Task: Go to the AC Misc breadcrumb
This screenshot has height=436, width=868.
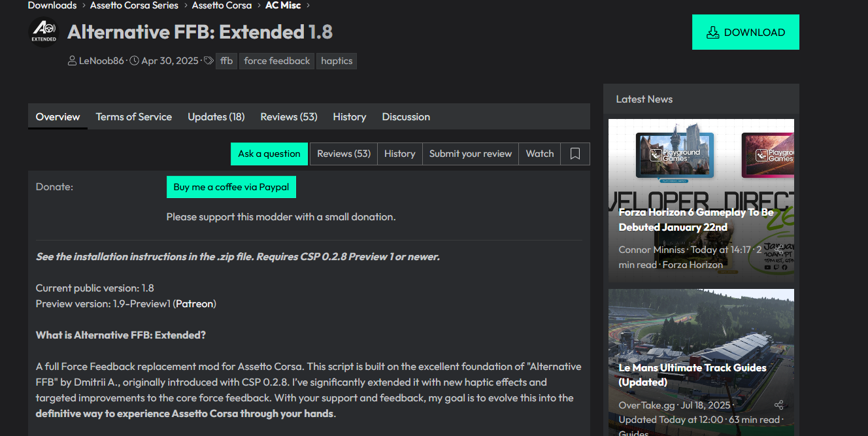Action: (x=283, y=5)
